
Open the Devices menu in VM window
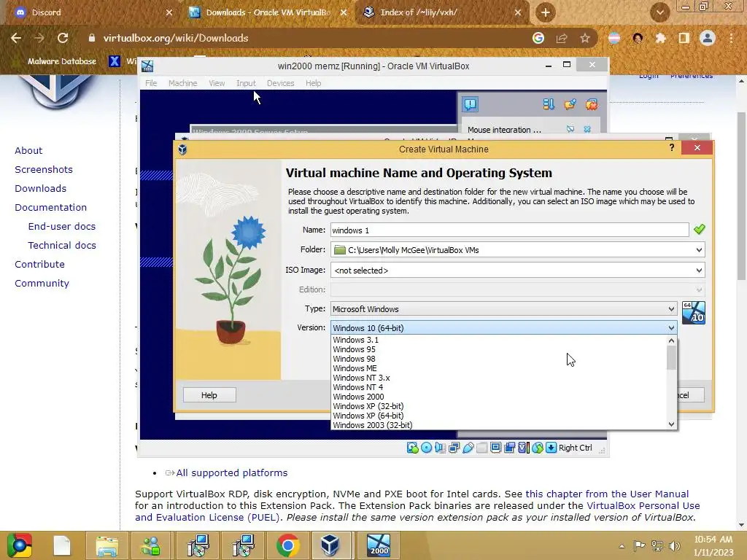pos(281,83)
